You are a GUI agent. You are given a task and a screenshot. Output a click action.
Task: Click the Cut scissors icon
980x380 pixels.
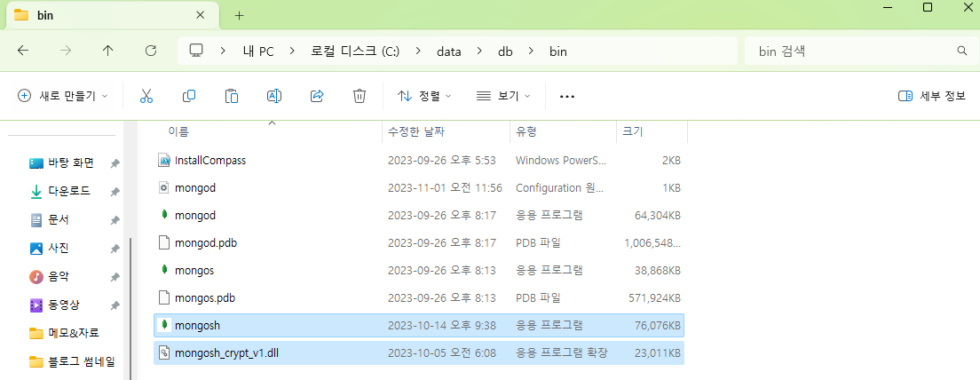pyautogui.click(x=146, y=96)
